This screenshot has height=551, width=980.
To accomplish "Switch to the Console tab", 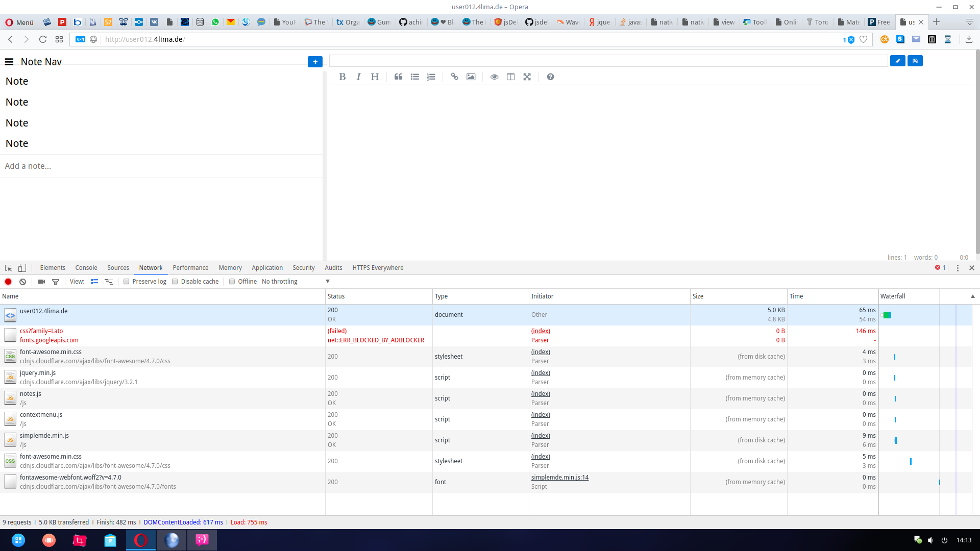I will (86, 268).
